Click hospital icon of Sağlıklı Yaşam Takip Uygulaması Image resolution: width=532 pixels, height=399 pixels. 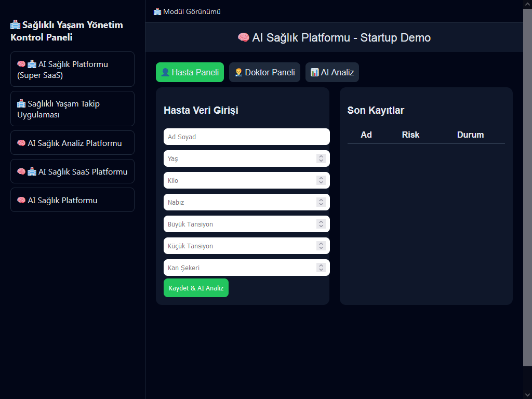click(x=21, y=104)
